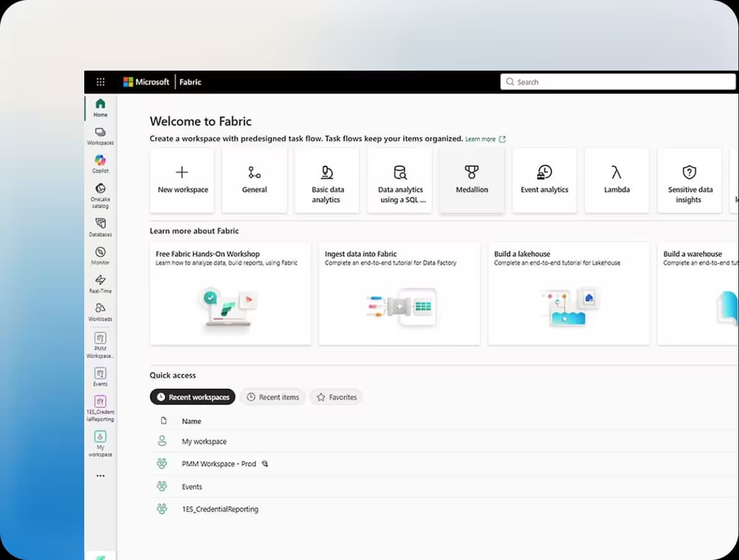Show more sidebar items ellipsis

(x=100, y=476)
